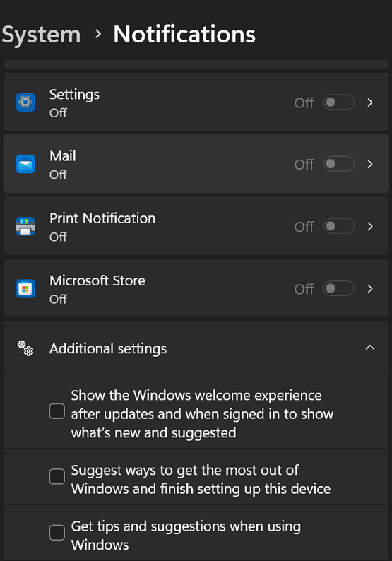Click the Mail row label text

[x=63, y=156]
